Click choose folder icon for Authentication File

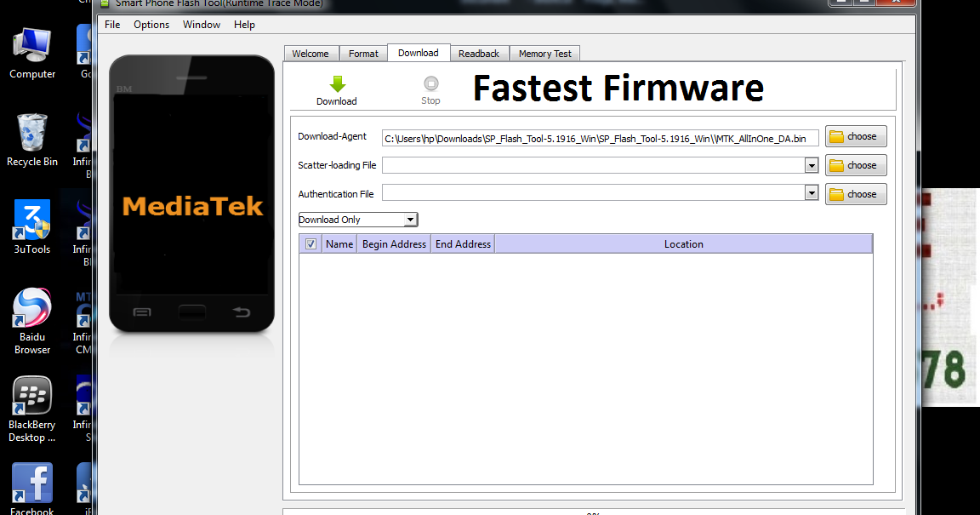(x=855, y=193)
